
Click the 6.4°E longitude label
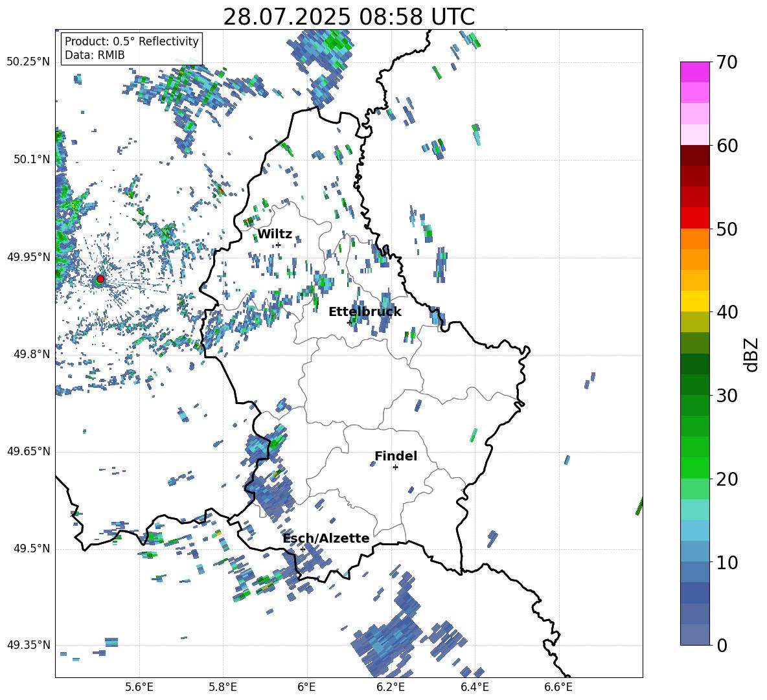[474, 687]
